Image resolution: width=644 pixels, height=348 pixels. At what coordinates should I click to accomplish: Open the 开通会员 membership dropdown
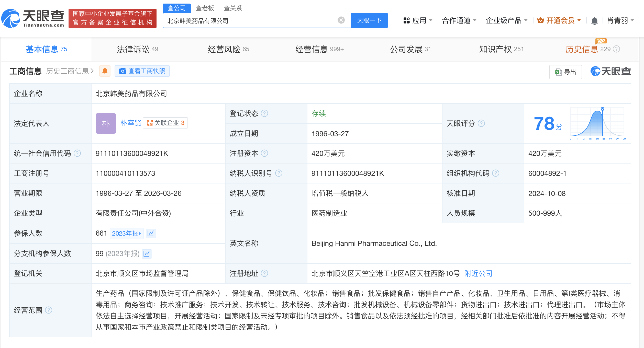(x=559, y=20)
